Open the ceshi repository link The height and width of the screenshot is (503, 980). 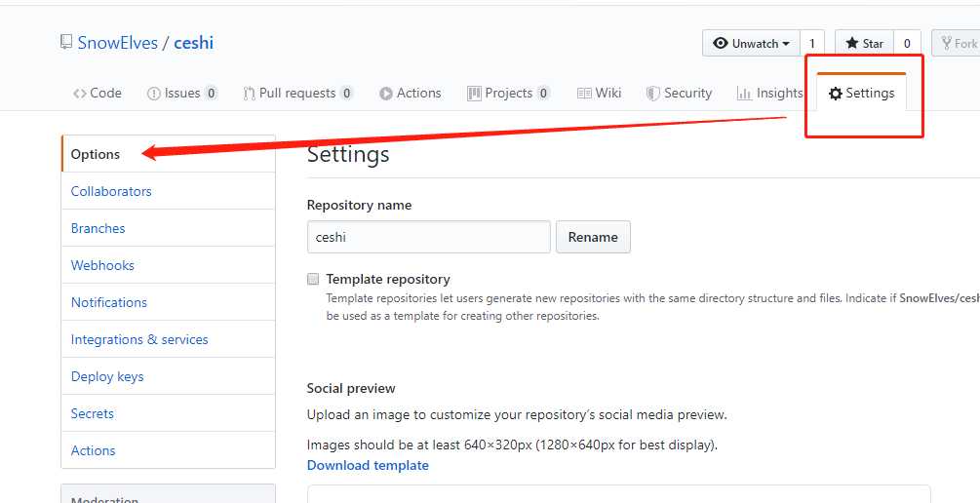[194, 43]
